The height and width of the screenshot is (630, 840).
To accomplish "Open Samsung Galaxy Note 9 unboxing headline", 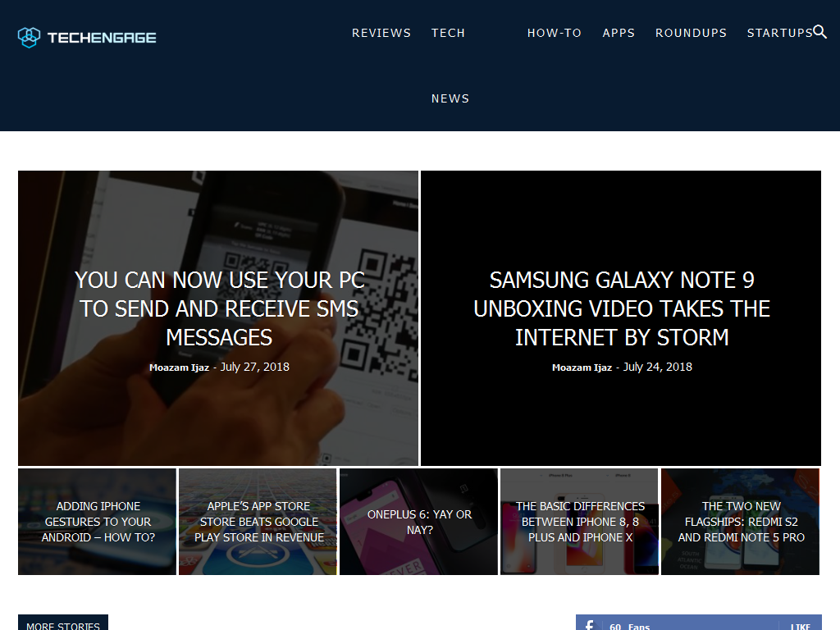I will point(622,308).
